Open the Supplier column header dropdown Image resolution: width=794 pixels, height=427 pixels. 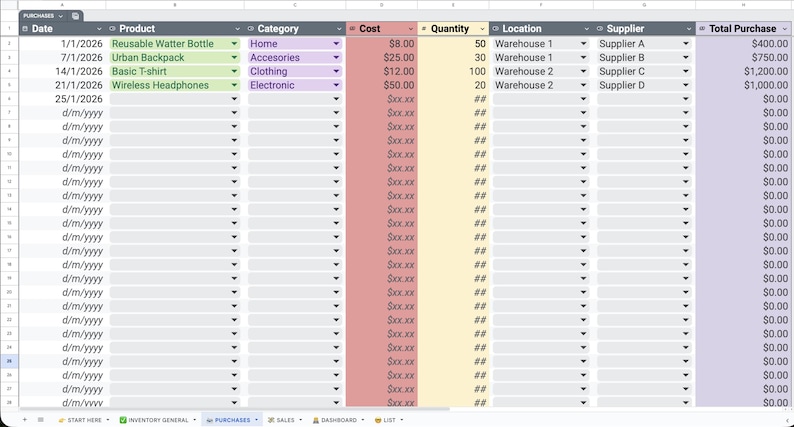pos(689,29)
